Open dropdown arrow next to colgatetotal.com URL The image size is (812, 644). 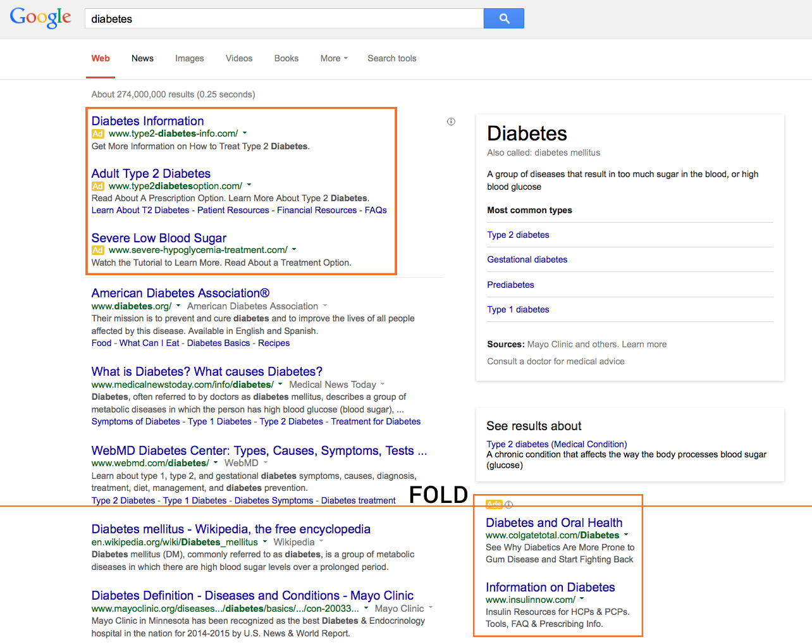(626, 535)
